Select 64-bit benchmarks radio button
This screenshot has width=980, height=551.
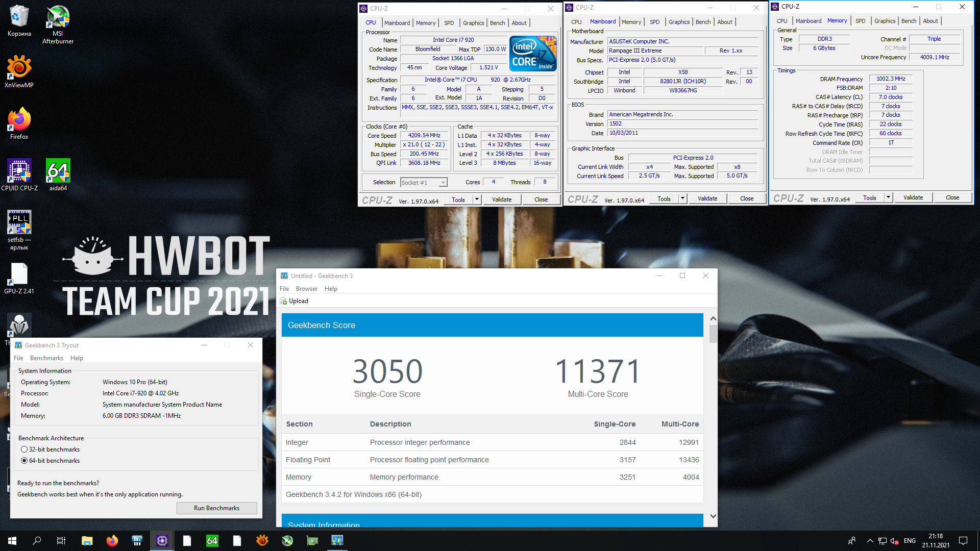(x=24, y=461)
